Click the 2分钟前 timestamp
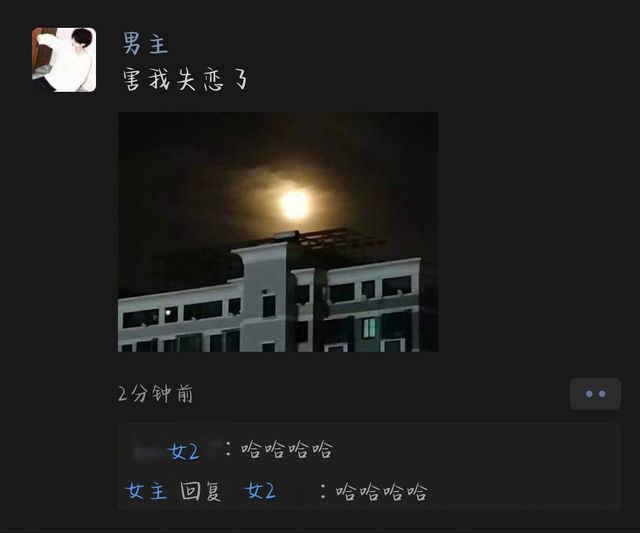Screen dimensions: 640x533 [155, 394]
